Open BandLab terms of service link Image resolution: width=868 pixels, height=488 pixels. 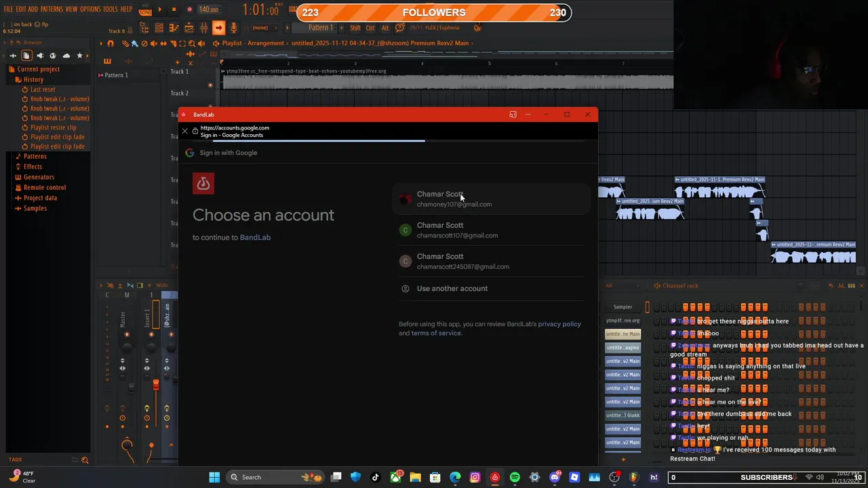click(x=436, y=333)
